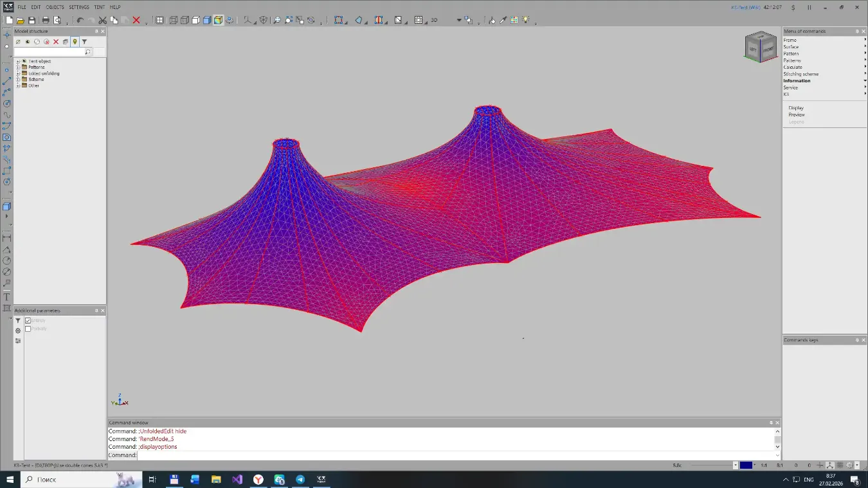Open file using the folder icon
This screenshot has width=868, height=488.
21,20
